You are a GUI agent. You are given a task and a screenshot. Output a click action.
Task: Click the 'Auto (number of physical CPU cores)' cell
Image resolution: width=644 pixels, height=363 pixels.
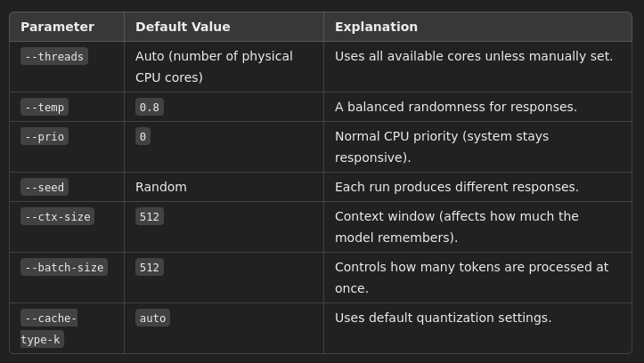pos(214,67)
